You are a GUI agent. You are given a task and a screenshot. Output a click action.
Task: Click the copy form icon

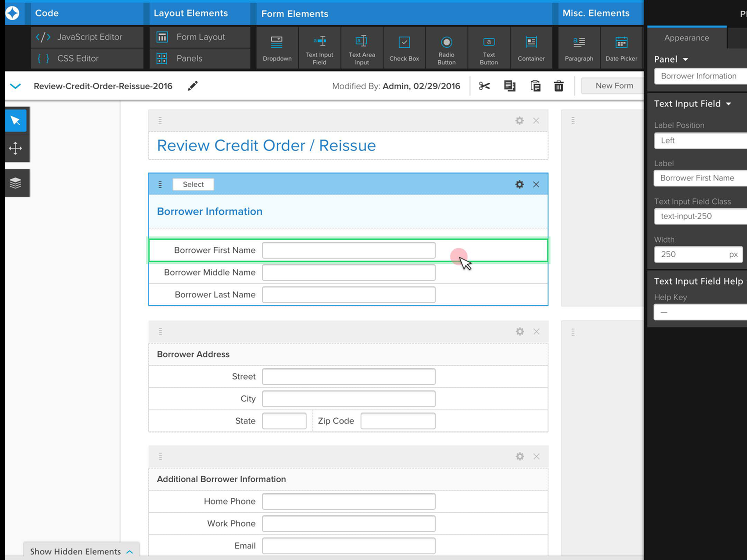[x=510, y=86]
